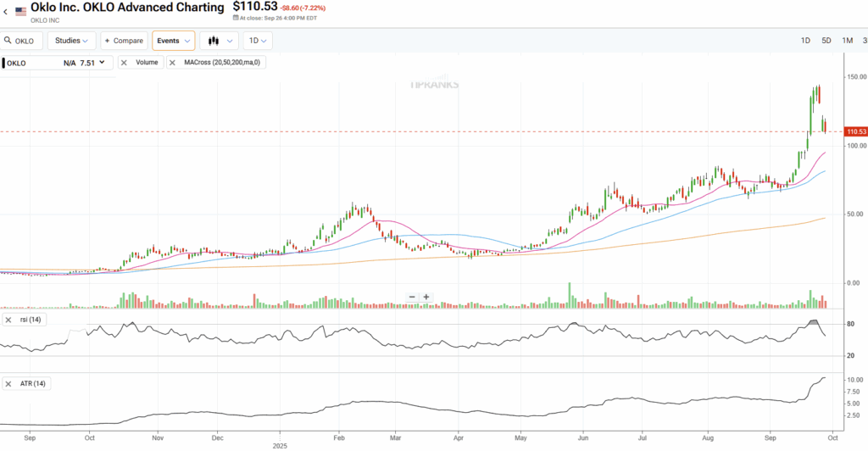This screenshot has width=868, height=451.
Task: Click the RSI 80 level label
Action: (850, 325)
